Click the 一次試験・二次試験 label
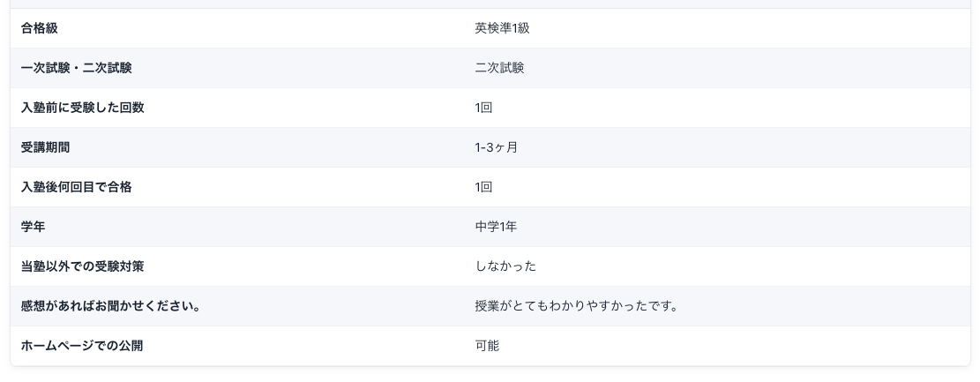This screenshot has height=382, width=980. pyautogui.click(x=76, y=68)
